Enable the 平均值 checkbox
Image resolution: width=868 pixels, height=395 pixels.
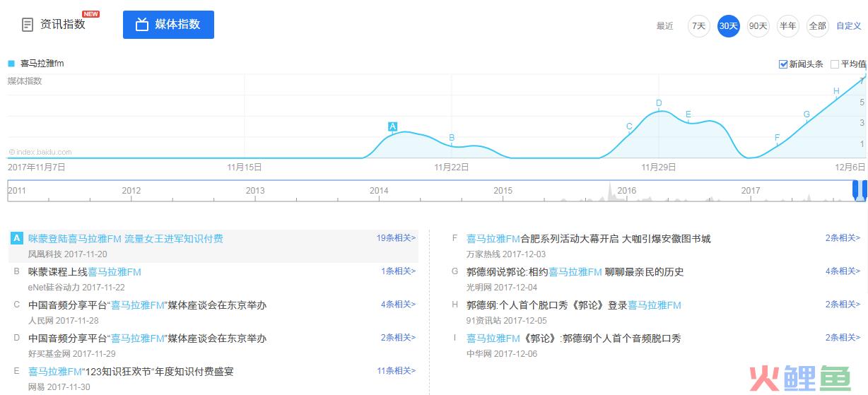tap(835, 64)
